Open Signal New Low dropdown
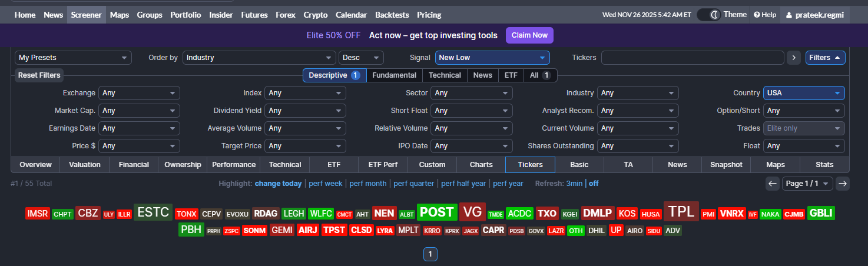868x266 pixels. [492, 58]
